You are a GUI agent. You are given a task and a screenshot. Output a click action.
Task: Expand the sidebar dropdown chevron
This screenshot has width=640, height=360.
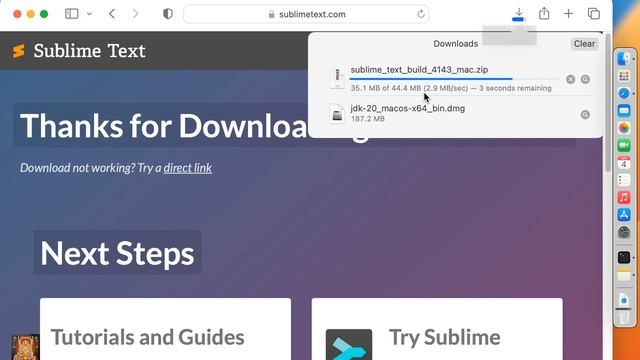click(x=89, y=14)
